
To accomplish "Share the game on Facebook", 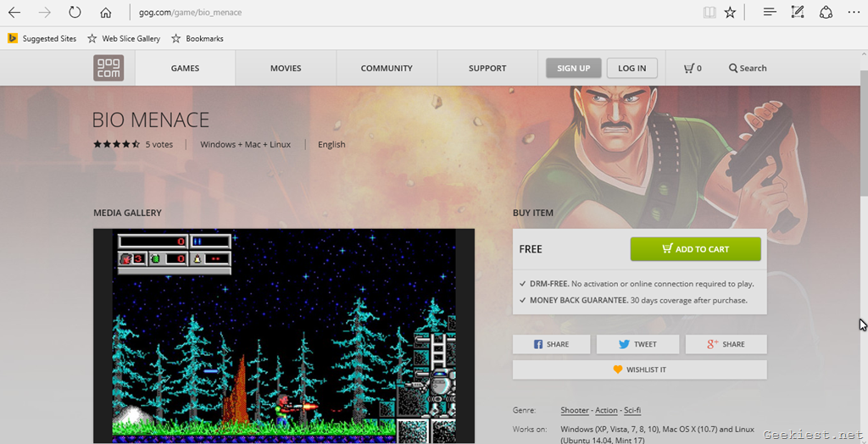I will pyautogui.click(x=551, y=344).
